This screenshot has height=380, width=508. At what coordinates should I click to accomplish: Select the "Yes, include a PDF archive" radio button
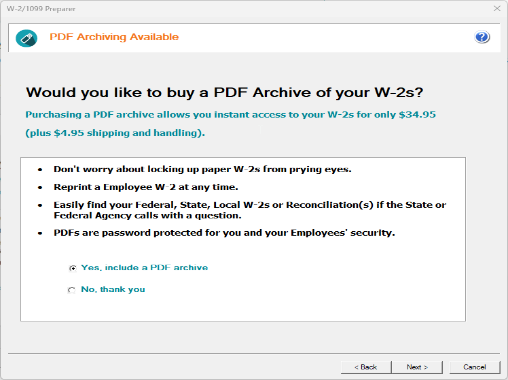72,268
